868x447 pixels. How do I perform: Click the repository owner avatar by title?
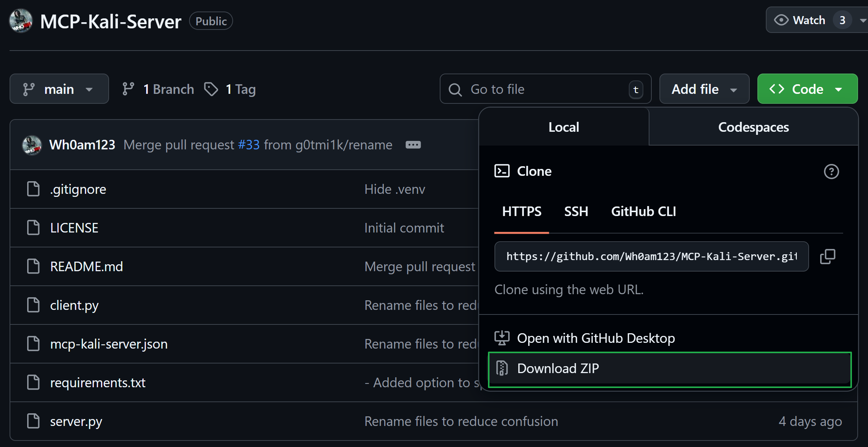[x=21, y=21]
